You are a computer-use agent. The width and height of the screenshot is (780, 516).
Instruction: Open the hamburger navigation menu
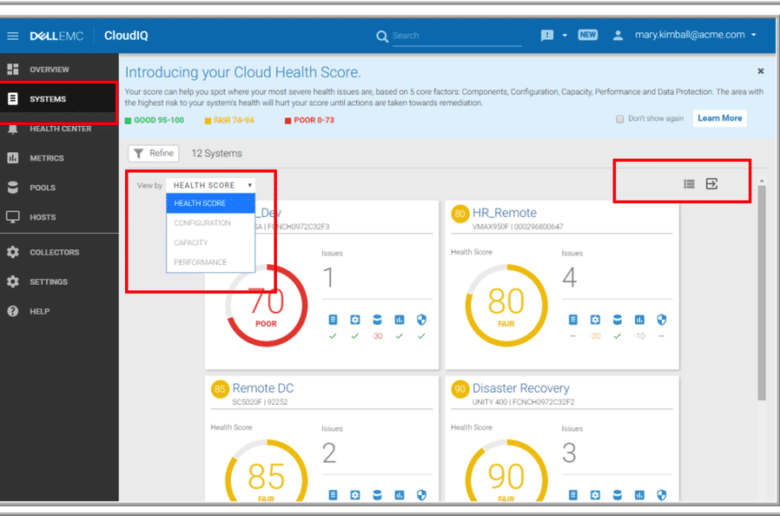(12, 36)
